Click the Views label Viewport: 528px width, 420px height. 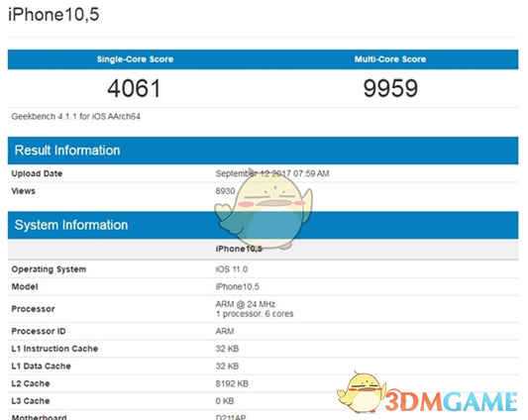click(23, 191)
